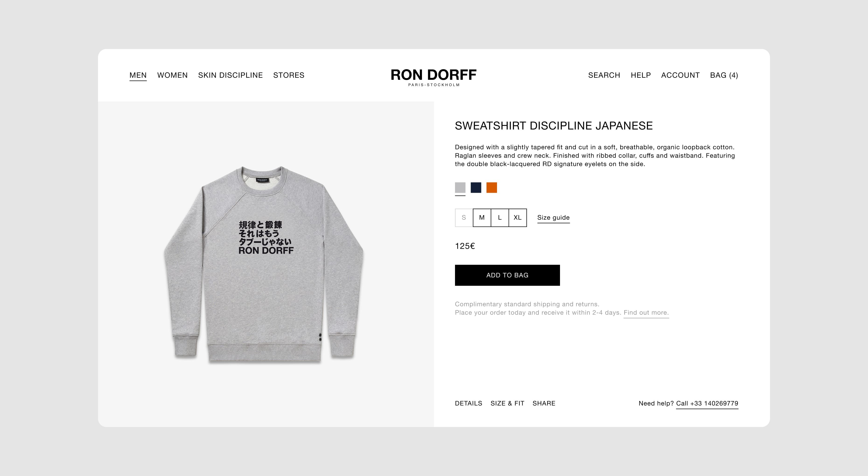The width and height of the screenshot is (868, 476).
Task: Go to the WOMEN section
Action: [x=172, y=75]
